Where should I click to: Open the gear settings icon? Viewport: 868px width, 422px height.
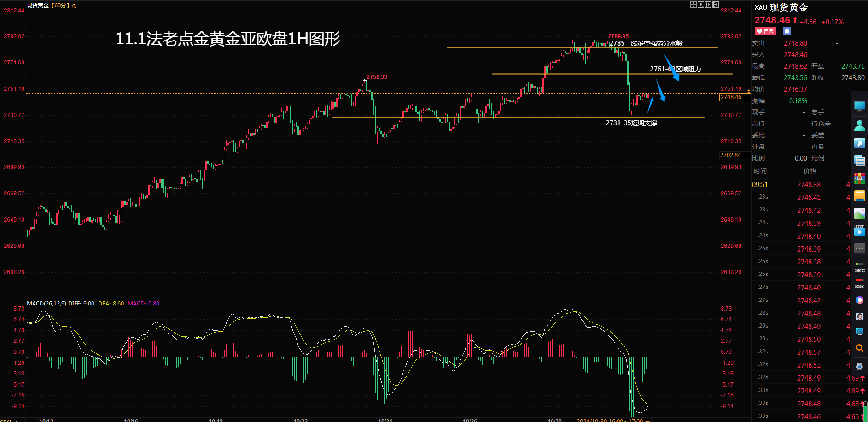click(860, 367)
